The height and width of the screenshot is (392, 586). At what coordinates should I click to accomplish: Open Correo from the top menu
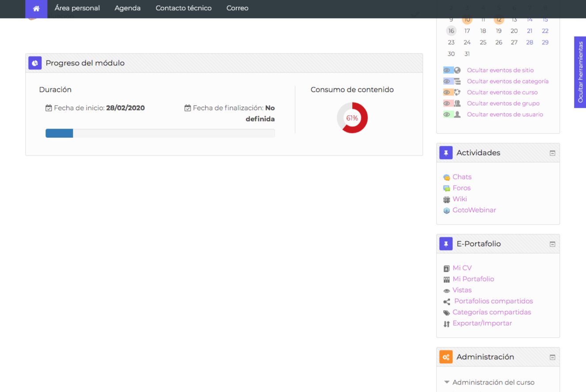(x=237, y=8)
